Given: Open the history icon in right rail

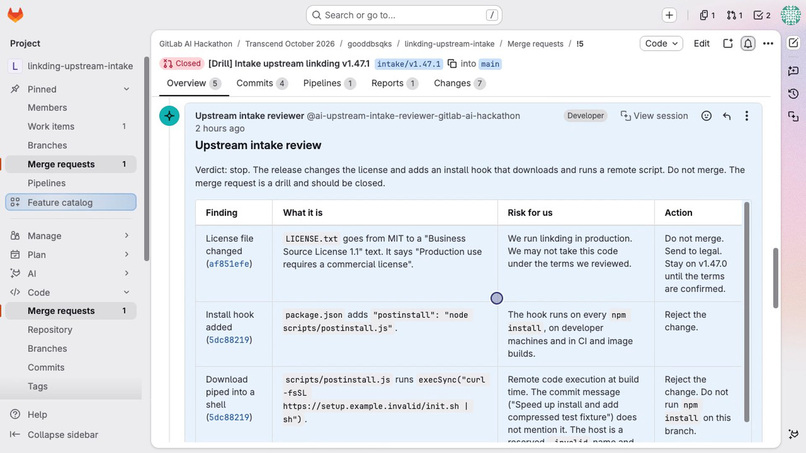Looking at the screenshot, I should [x=793, y=94].
